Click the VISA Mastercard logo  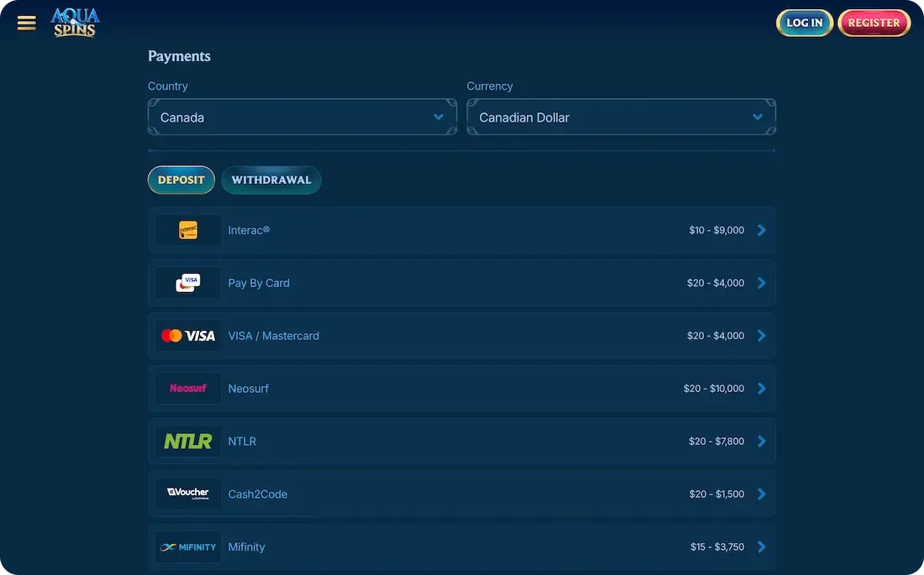click(188, 336)
